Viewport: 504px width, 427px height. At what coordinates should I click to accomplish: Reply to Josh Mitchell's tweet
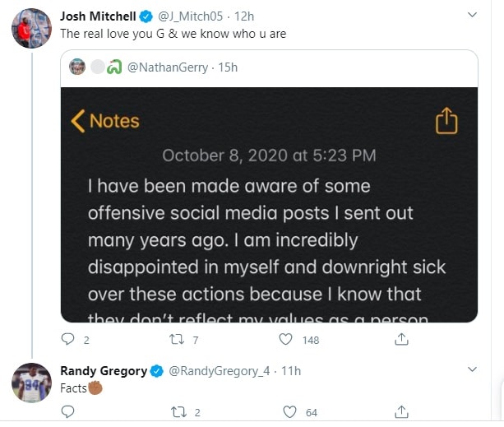point(67,339)
